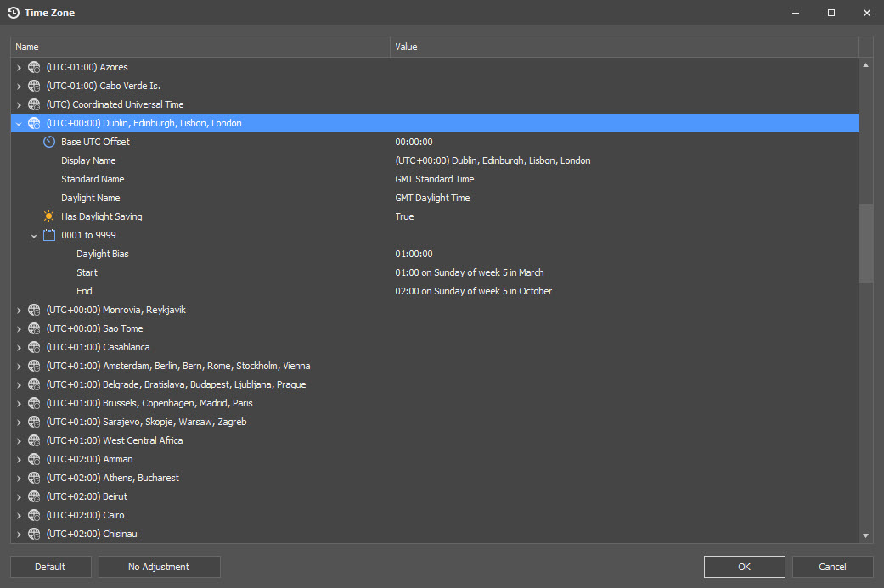Click the True value for Has Daylight Saving
This screenshot has width=884, height=588.
pos(404,216)
